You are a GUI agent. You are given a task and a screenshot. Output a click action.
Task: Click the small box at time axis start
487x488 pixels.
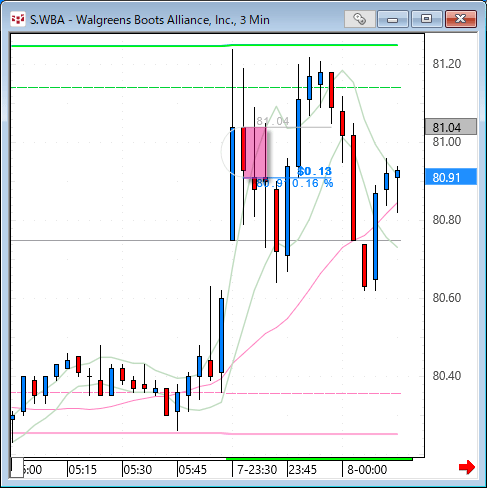point(17,468)
